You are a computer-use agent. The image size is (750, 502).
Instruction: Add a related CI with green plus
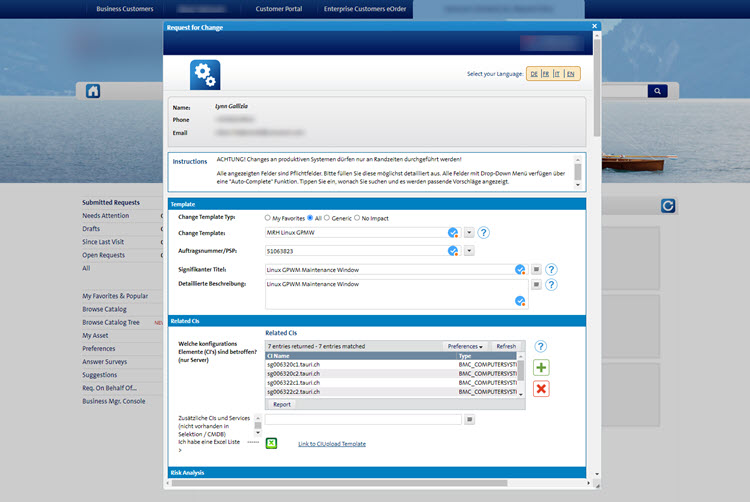tap(541, 368)
